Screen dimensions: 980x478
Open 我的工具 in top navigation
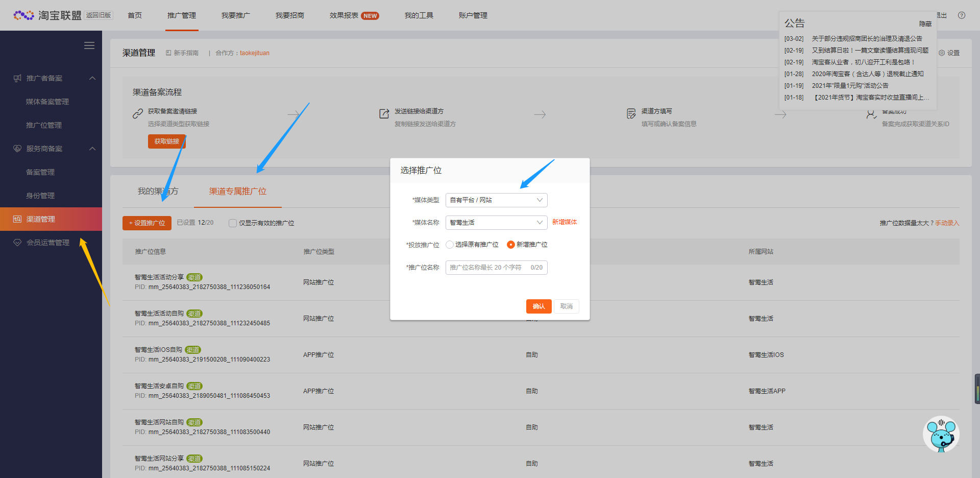tap(419, 15)
